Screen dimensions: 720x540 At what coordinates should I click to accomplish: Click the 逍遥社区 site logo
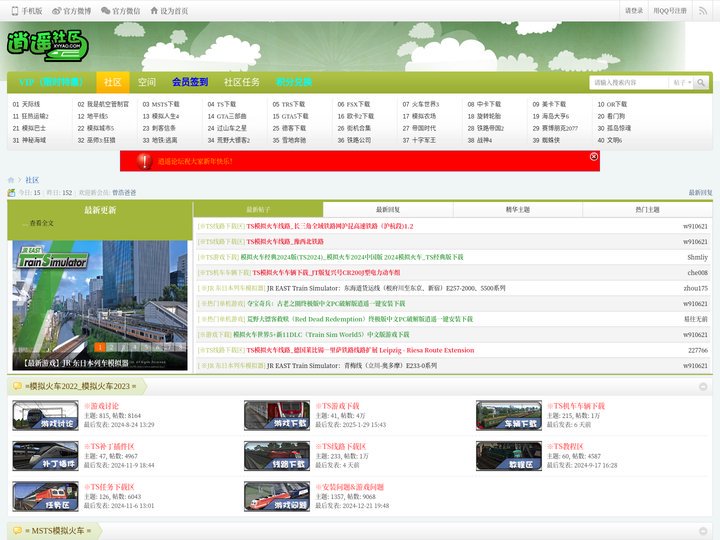coord(48,46)
